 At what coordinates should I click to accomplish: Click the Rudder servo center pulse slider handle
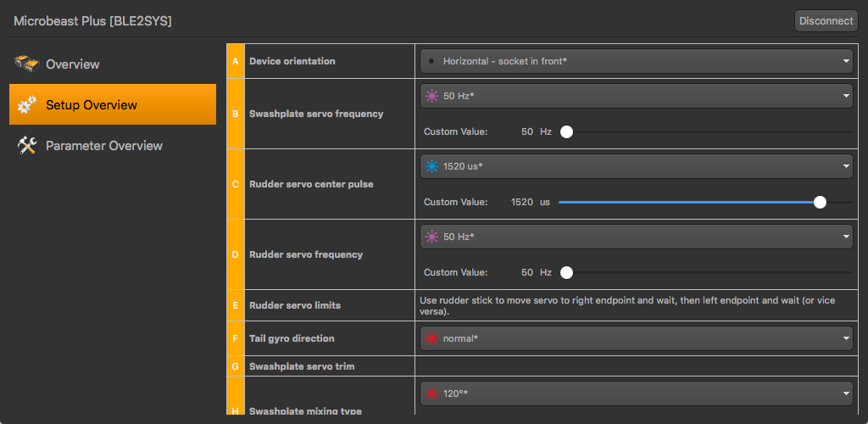coord(820,202)
